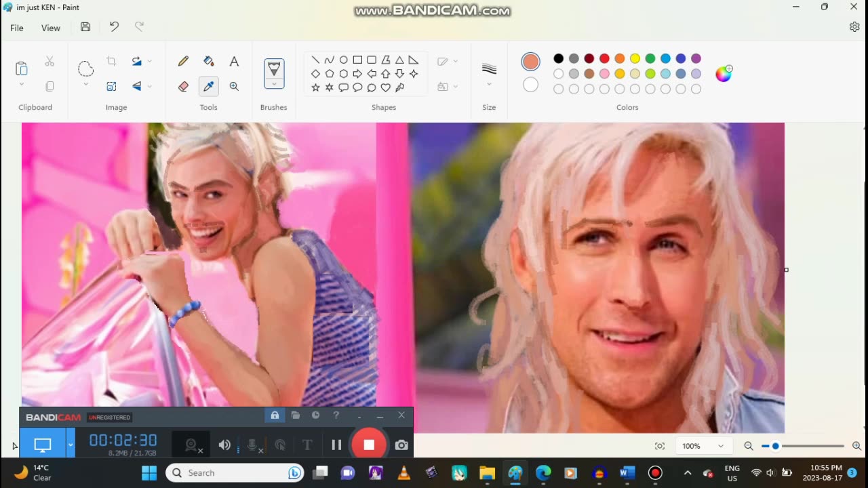Select the Magnifier tool
This screenshot has width=868, height=488.
234,86
